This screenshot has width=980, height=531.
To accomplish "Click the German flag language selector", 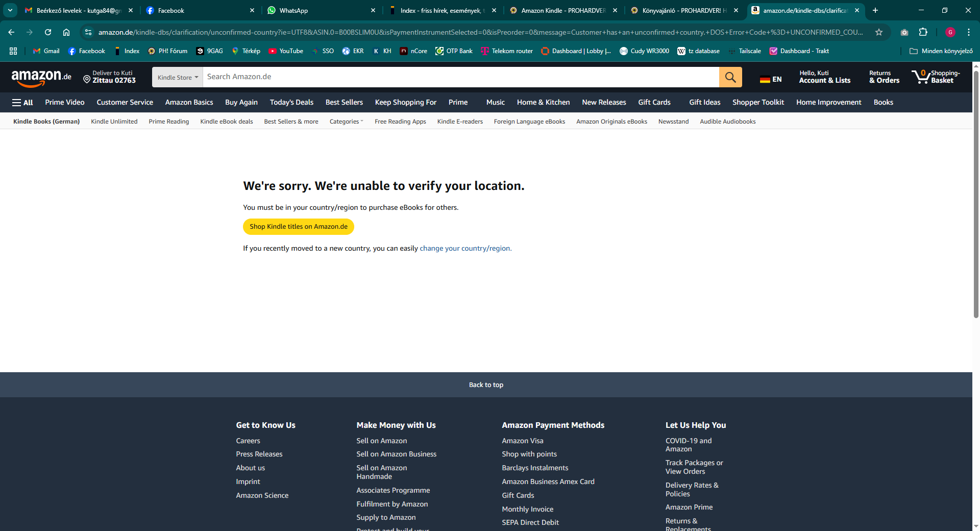I will pyautogui.click(x=771, y=79).
